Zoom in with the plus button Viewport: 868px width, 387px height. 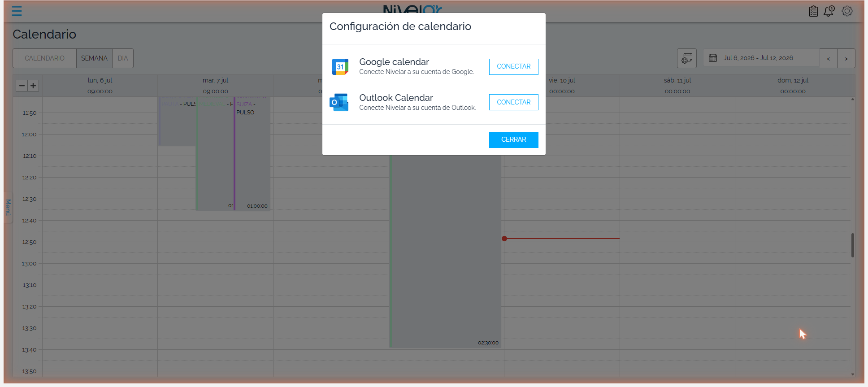[33, 86]
